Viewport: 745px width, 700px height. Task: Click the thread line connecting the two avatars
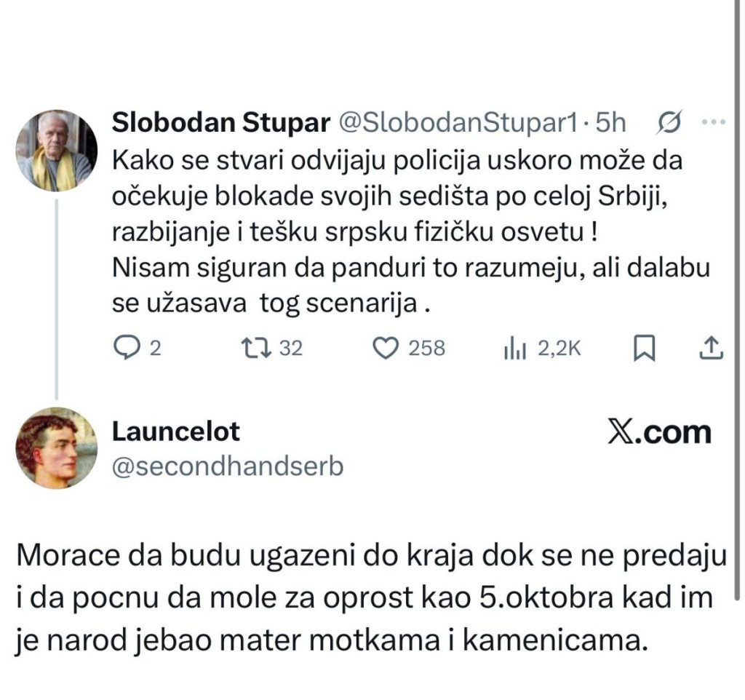point(57,298)
